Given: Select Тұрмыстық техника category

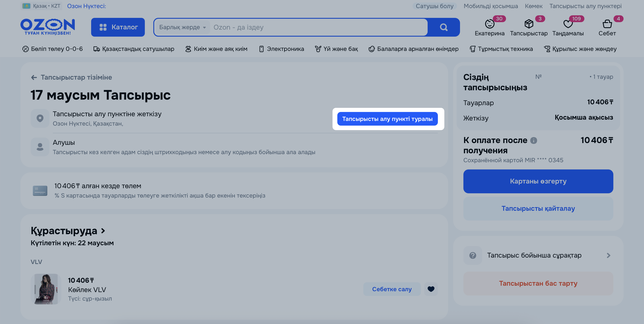Looking at the screenshot, I should tap(501, 49).
